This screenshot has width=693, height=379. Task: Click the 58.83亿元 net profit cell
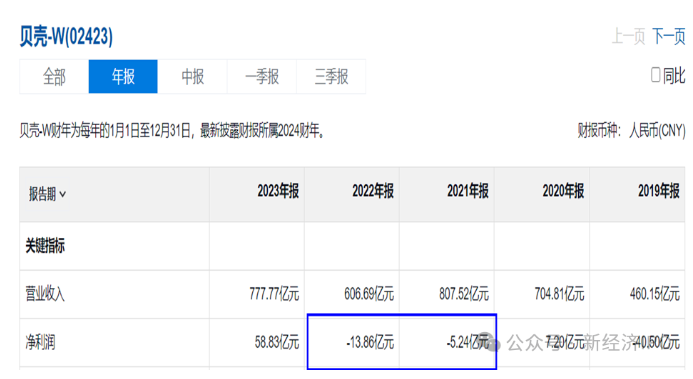click(277, 342)
